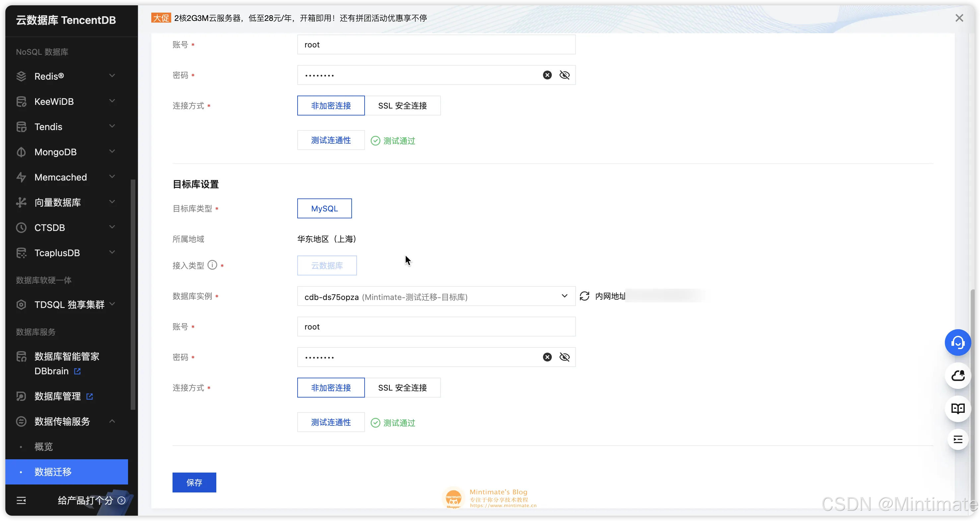
Task: Open the cloud assistant floating button
Action: tap(957, 376)
